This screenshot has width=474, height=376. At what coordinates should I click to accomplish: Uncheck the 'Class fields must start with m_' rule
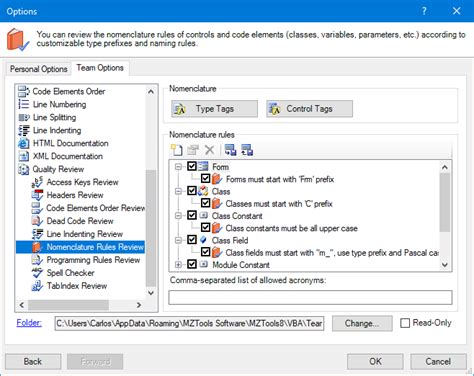205,252
